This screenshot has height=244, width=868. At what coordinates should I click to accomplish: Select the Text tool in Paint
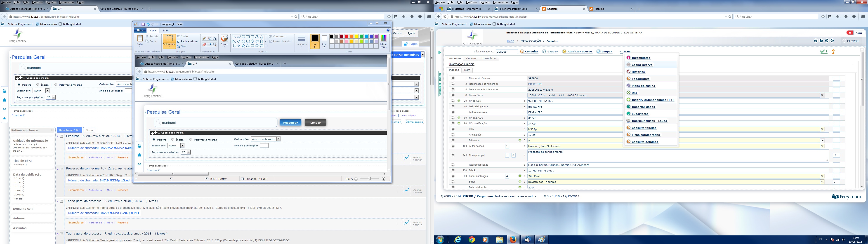pyautogui.click(x=215, y=38)
